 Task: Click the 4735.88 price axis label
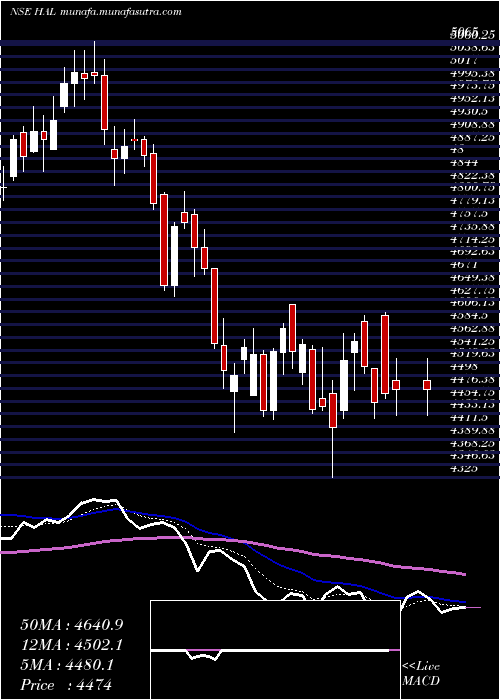473,226
